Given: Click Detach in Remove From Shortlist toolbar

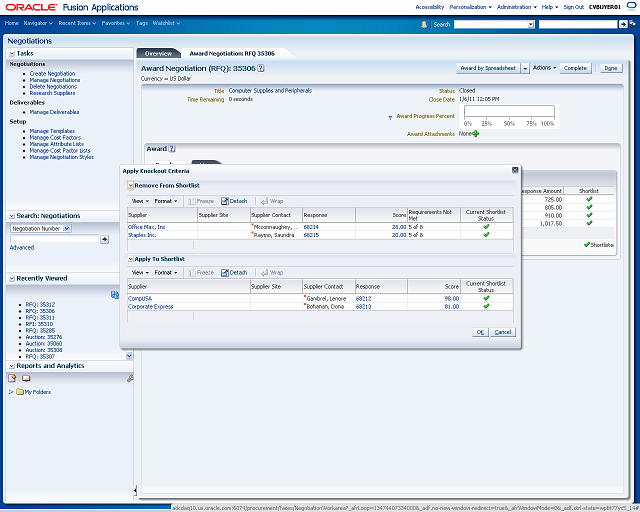Looking at the screenshot, I should point(234,201).
